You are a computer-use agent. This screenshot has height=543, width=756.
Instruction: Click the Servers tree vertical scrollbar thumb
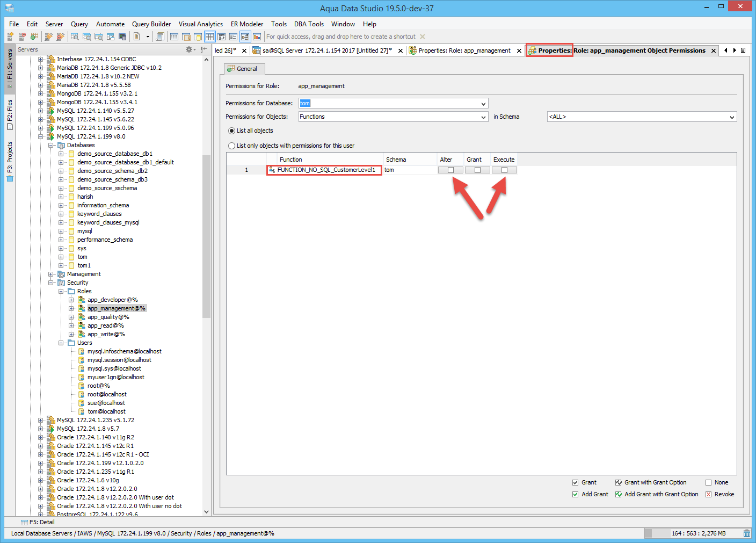pos(206,236)
